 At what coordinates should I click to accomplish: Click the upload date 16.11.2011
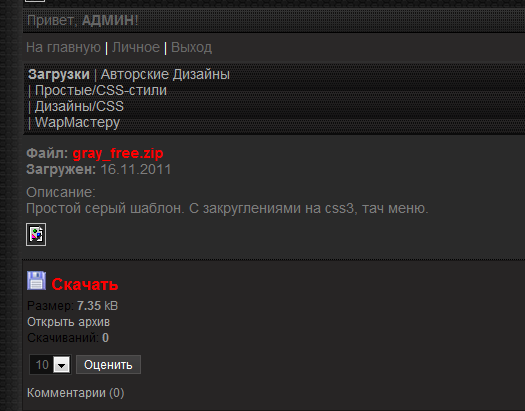pyautogui.click(x=136, y=169)
